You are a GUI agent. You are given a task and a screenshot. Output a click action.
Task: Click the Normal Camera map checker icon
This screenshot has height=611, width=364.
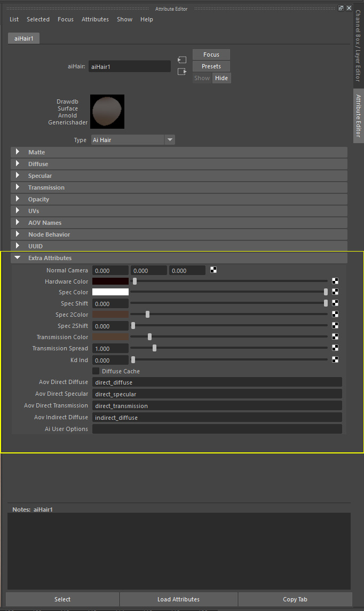click(x=213, y=270)
